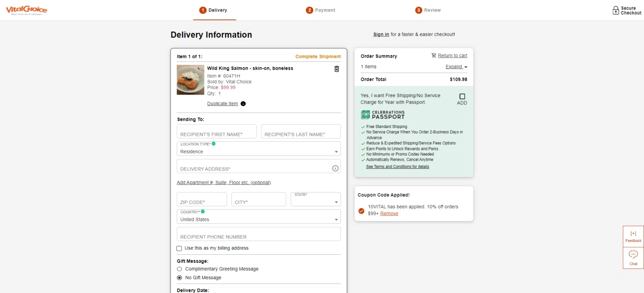This screenshot has width=644, height=293.
Task: Open the Location Type dropdown
Action: pyautogui.click(x=258, y=149)
